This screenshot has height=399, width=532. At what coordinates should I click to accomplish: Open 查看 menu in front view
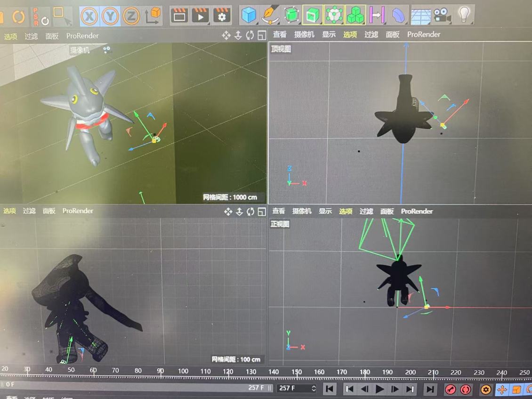(279, 211)
